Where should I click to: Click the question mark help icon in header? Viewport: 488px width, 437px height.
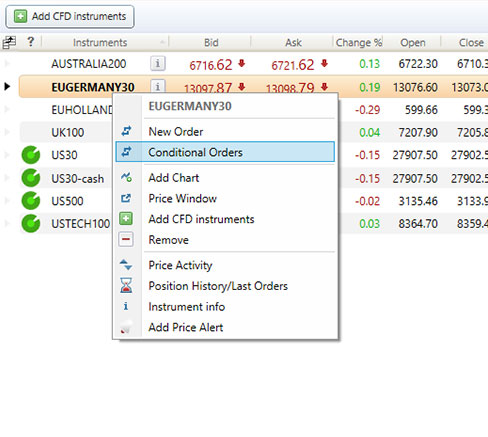[30, 42]
